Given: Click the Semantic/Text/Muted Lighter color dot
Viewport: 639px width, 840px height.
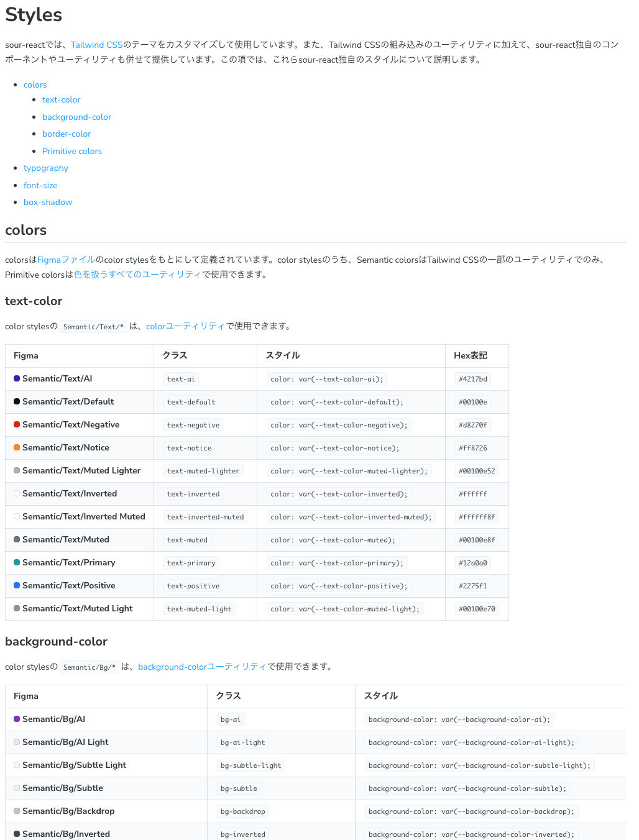Looking at the screenshot, I should click(x=17, y=470).
